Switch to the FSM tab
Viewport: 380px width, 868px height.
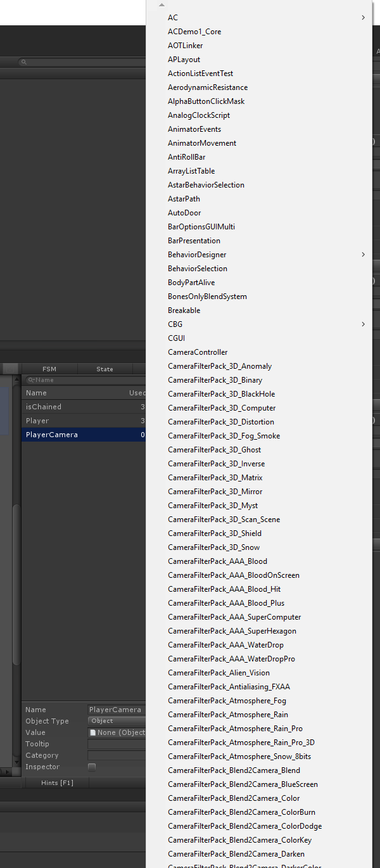(x=49, y=369)
